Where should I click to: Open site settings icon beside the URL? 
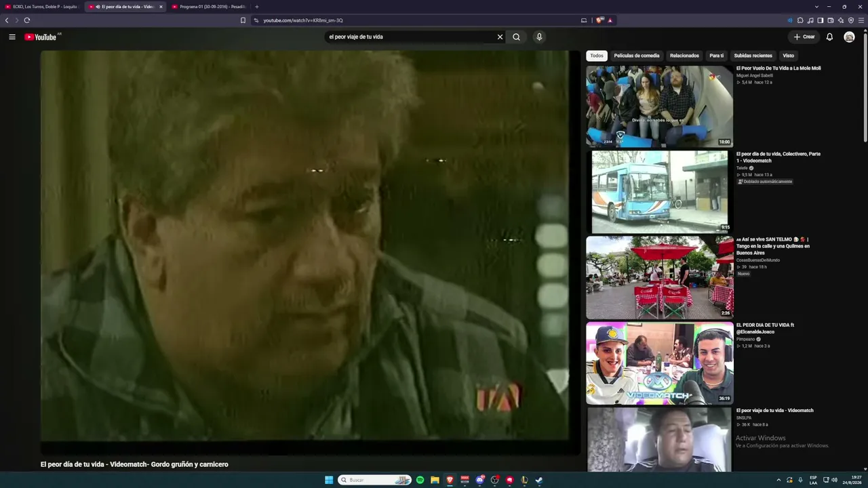pyautogui.click(x=256, y=20)
